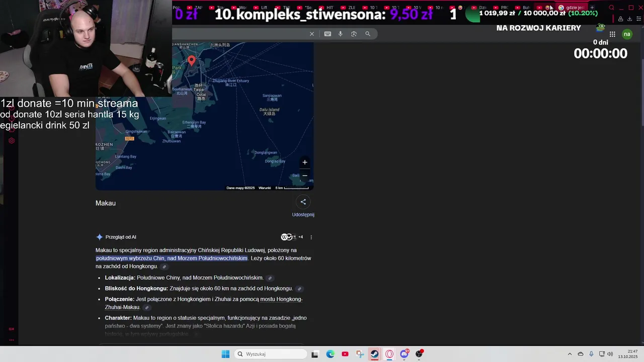The image size is (644, 362).
Task: Search by image with Google Lens
Action: tap(354, 34)
